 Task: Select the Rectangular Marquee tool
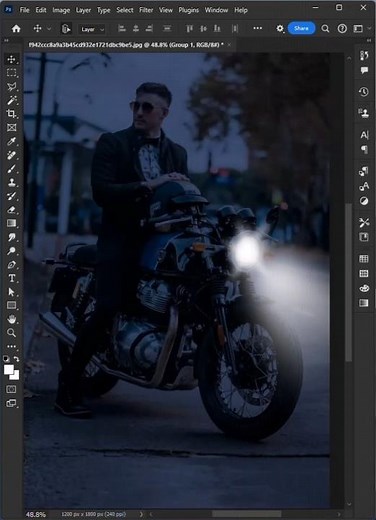[11, 73]
